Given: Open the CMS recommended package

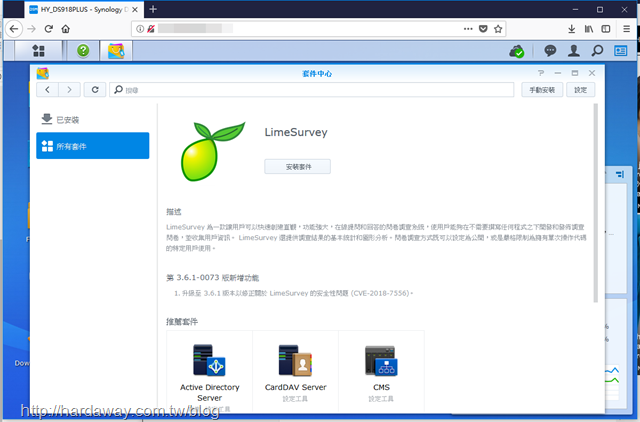Looking at the screenshot, I should 381,373.
